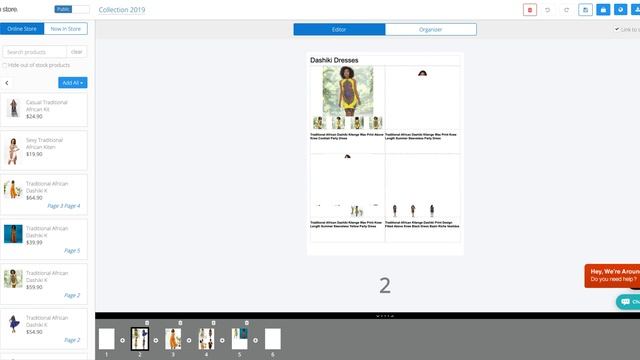The height and width of the screenshot is (360, 640).
Task: Undo the last change
Action: point(547,10)
